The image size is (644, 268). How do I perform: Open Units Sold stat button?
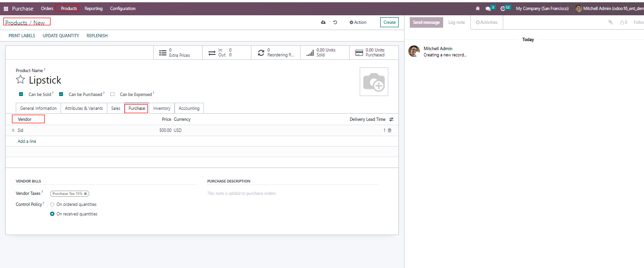325,53
